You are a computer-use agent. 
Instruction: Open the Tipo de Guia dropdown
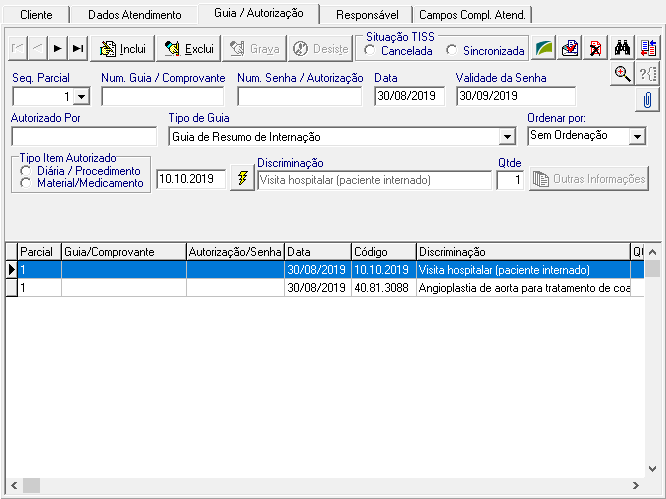tap(507, 137)
